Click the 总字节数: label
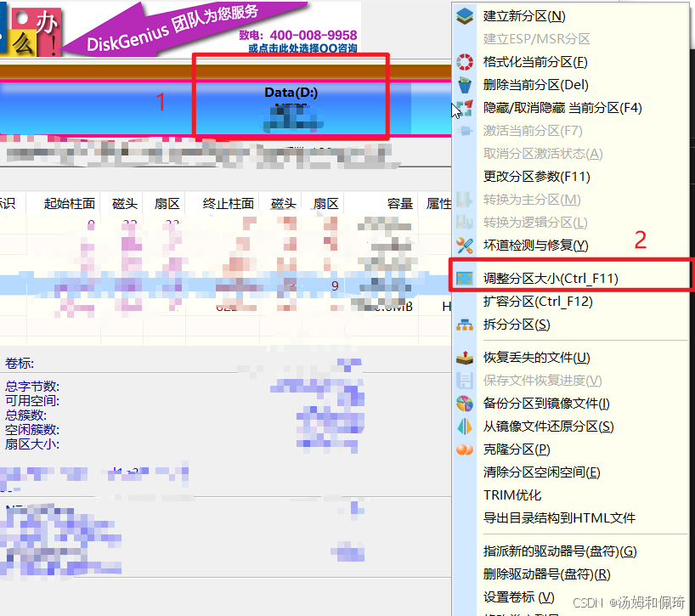Screen dimensions: 695x616 32,386
